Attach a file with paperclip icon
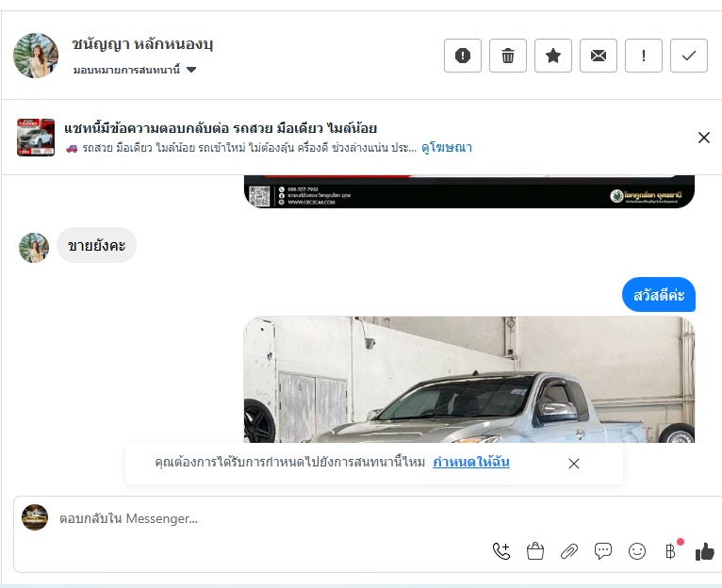The height and width of the screenshot is (588, 722). click(569, 550)
